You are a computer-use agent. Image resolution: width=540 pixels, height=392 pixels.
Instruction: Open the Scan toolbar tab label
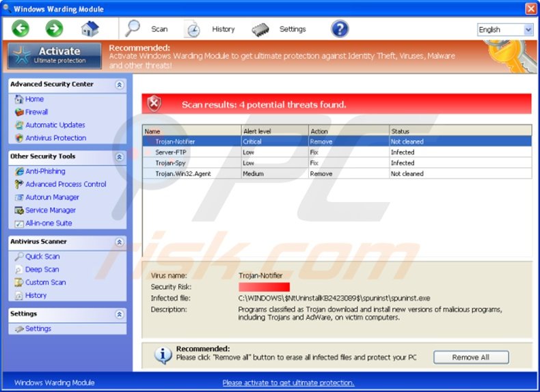tap(159, 29)
